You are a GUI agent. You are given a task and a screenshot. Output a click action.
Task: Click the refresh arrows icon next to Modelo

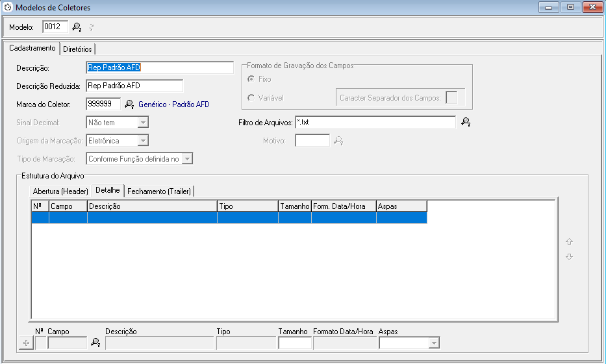pyautogui.click(x=92, y=27)
